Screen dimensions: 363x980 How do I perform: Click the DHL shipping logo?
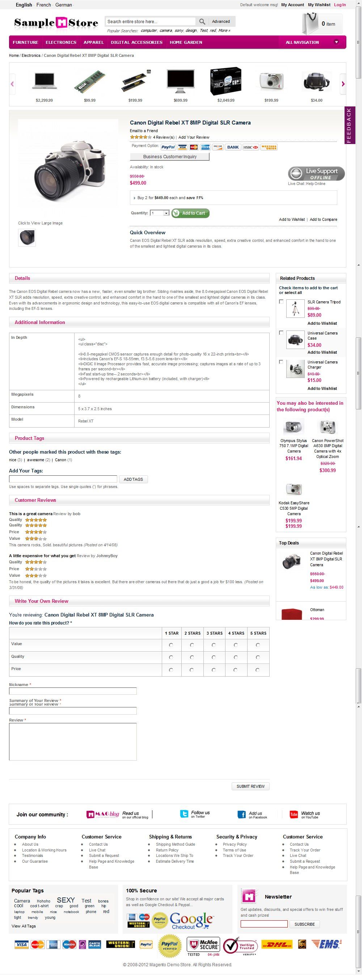[277, 944]
